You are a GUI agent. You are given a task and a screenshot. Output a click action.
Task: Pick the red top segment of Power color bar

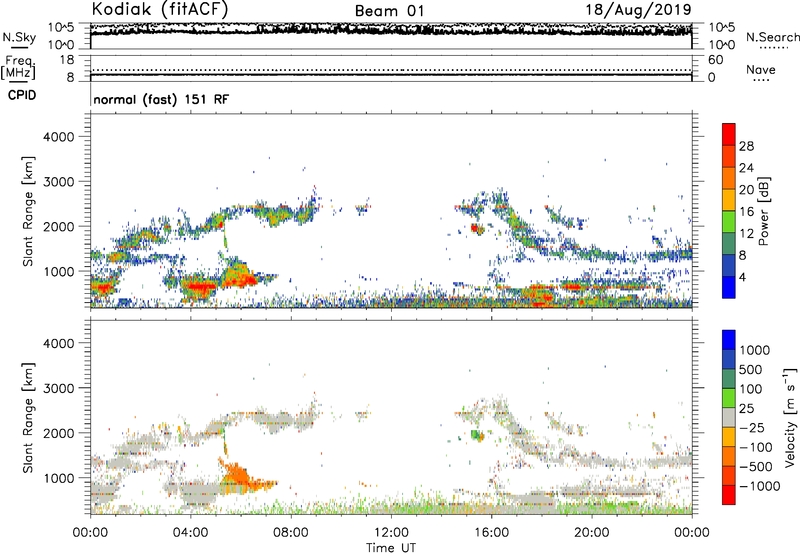[x=729, y=134]
